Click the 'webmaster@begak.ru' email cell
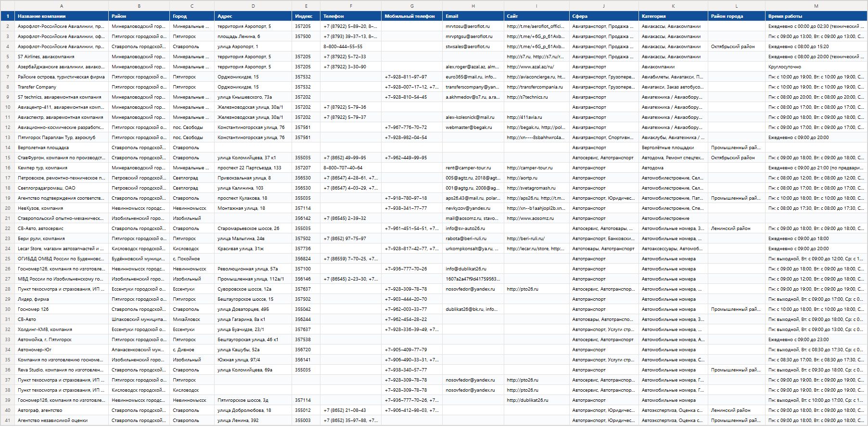This screenshot has width=868, height=434. pyautogui.click(x=473, y=128)
